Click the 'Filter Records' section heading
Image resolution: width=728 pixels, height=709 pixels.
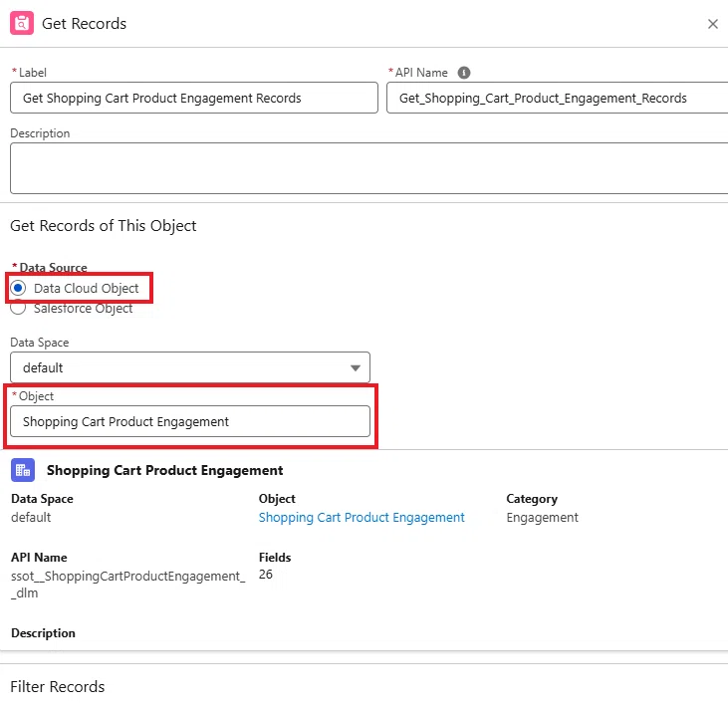point(58,686)
